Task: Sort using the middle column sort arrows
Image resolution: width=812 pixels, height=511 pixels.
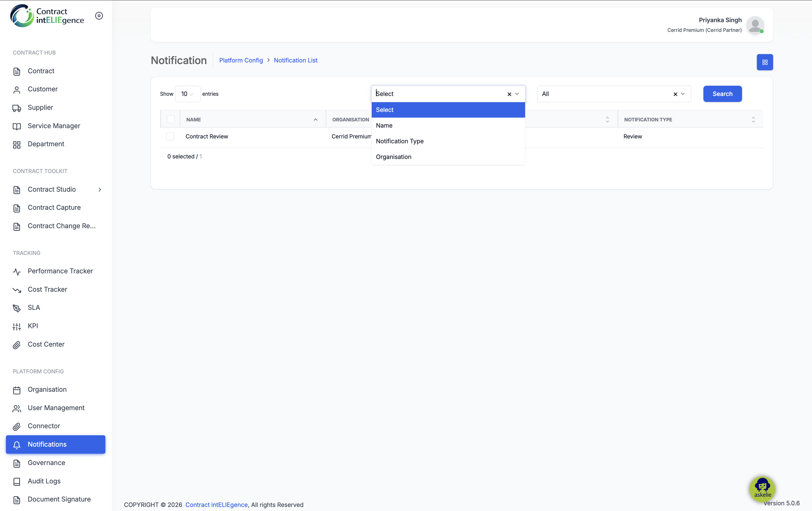Action: [x=607, y=120]
